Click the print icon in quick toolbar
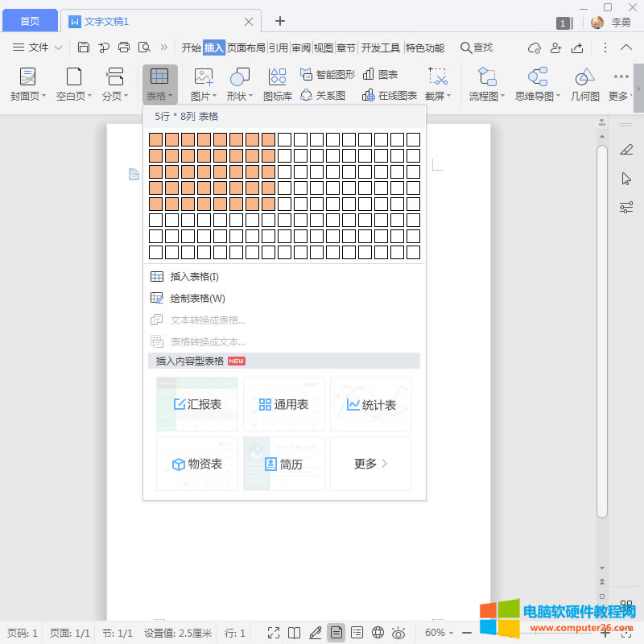The image size is (644, 644). pyautogui.click(x=124, y=47)
